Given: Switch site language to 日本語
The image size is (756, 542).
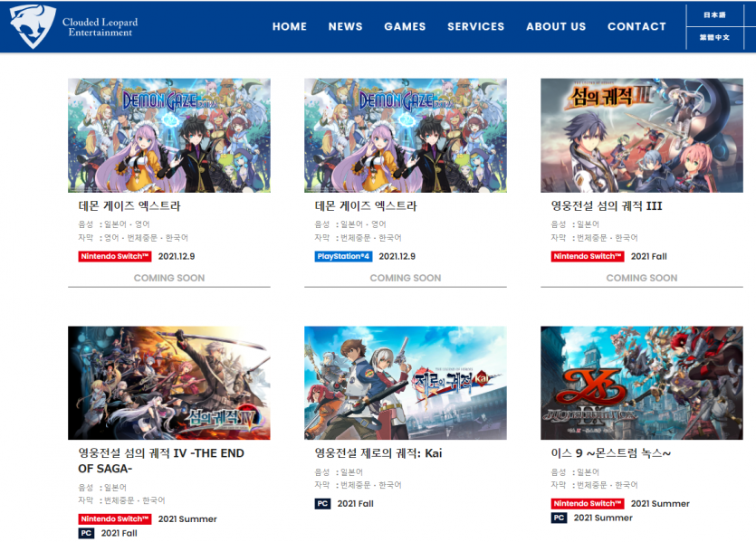Looking at the screenshot, I should tap(714, 15).
